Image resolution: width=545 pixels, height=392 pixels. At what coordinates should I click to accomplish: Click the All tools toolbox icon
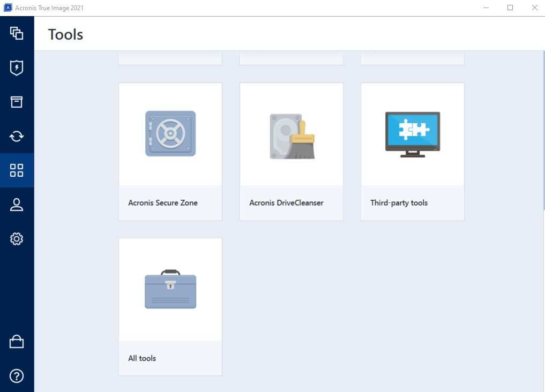(170, 289)
